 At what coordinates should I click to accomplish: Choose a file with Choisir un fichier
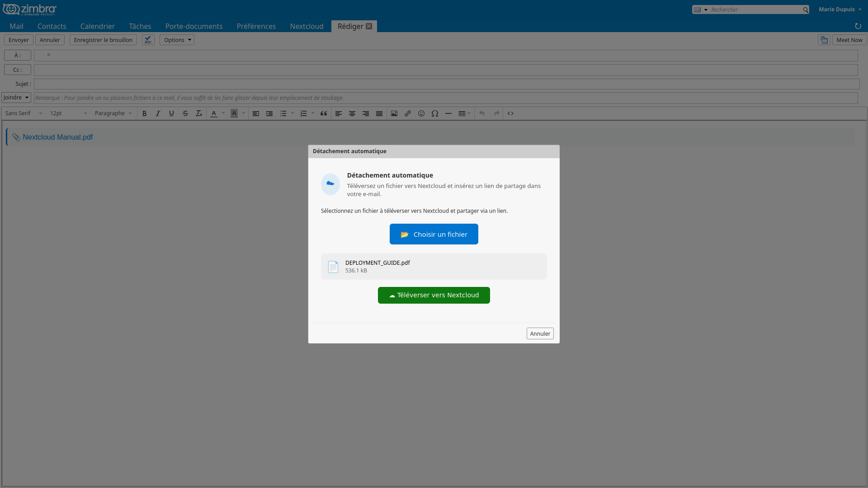coord(434,234)
